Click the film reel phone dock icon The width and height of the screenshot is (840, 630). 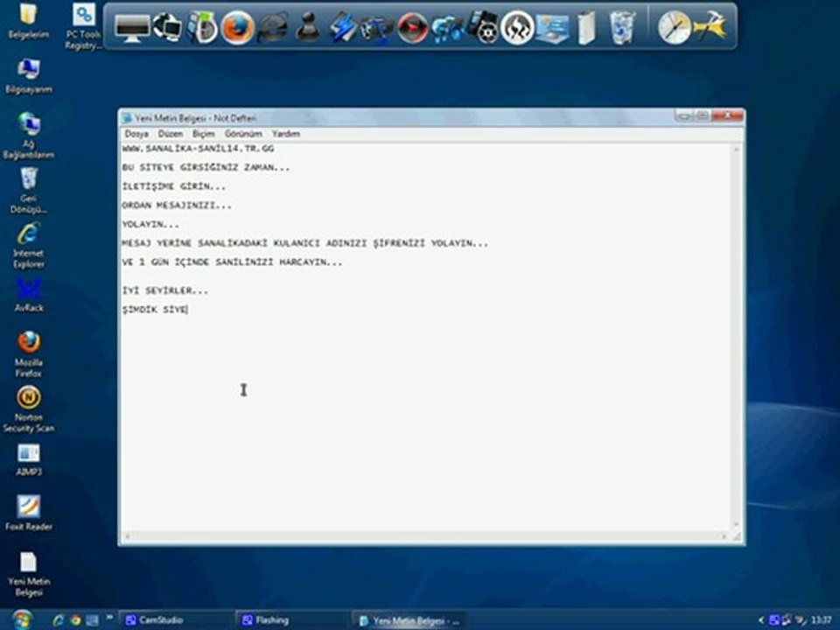483,27
